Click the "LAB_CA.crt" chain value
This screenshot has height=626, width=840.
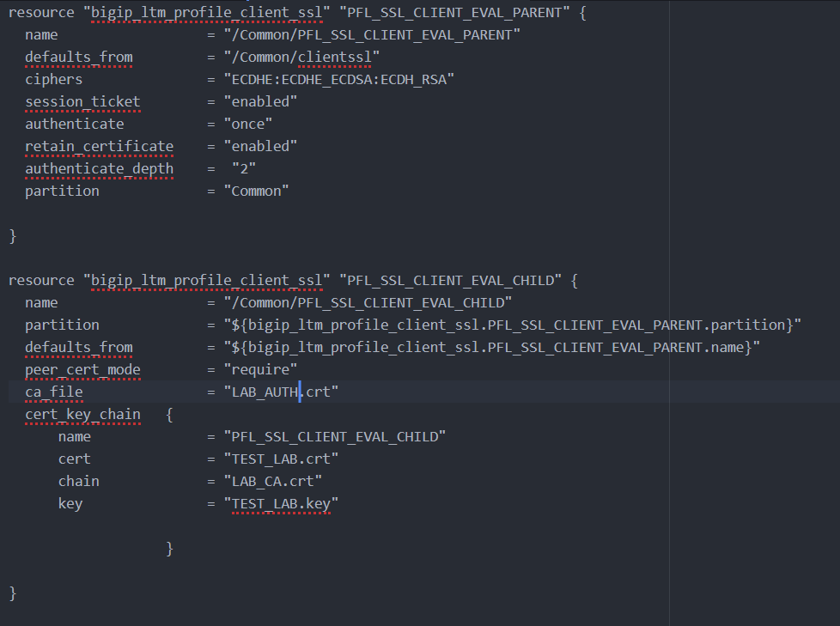click(272, 482)
